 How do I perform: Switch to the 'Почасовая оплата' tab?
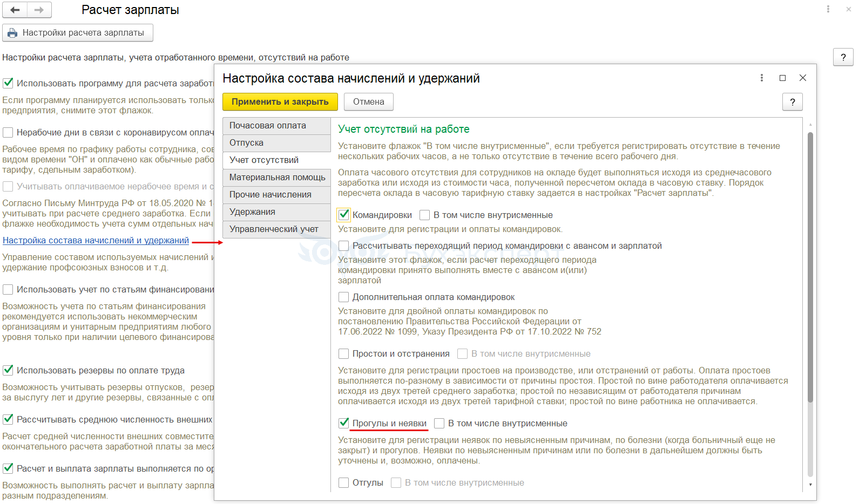click(x=276, y=126)
